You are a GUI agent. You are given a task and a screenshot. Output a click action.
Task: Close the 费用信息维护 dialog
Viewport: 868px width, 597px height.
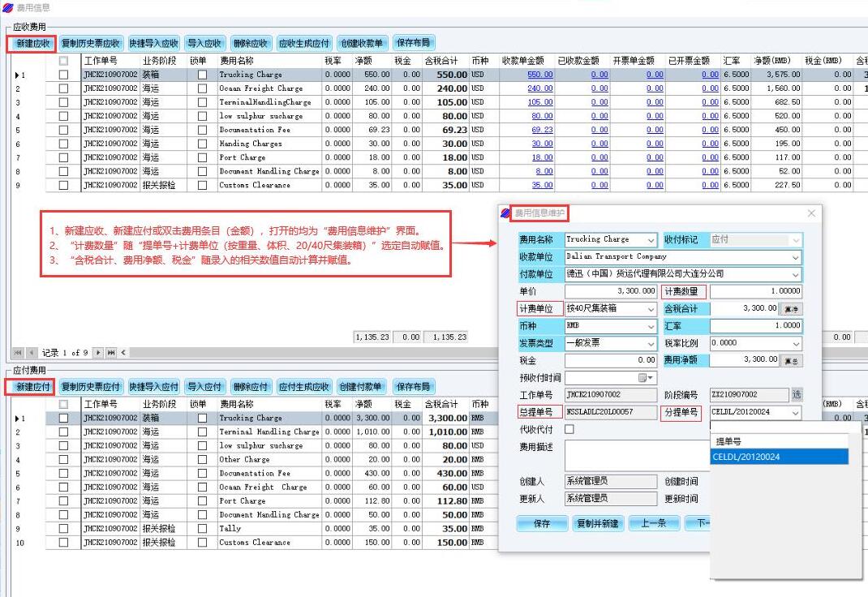[811, 213]
